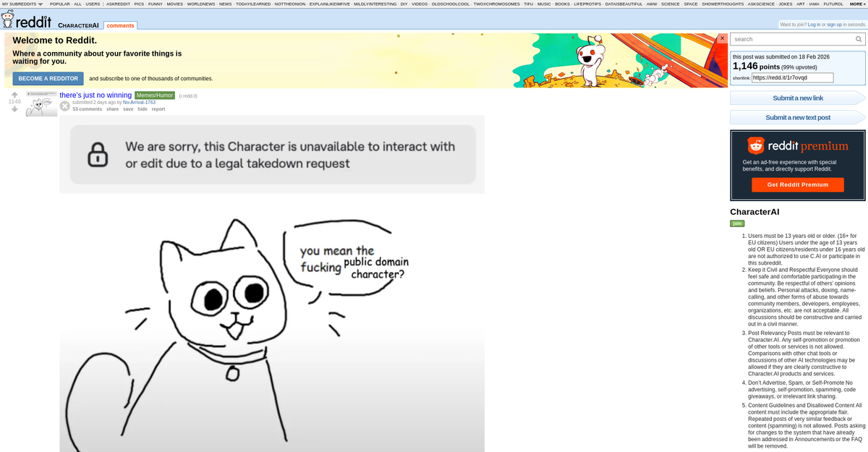This screenshot has height=452, width=868.
Task: Expand the MORE subreddits list
Action: [x=858, y=3]
